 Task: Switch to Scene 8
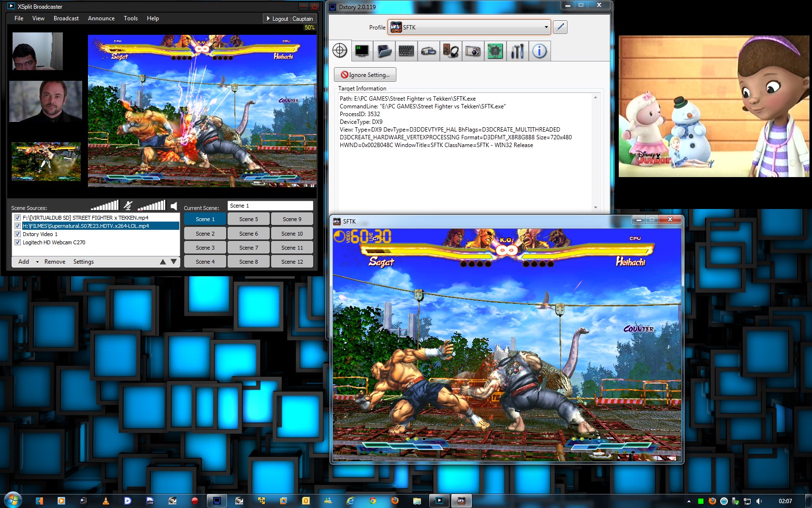click(249, 262)
